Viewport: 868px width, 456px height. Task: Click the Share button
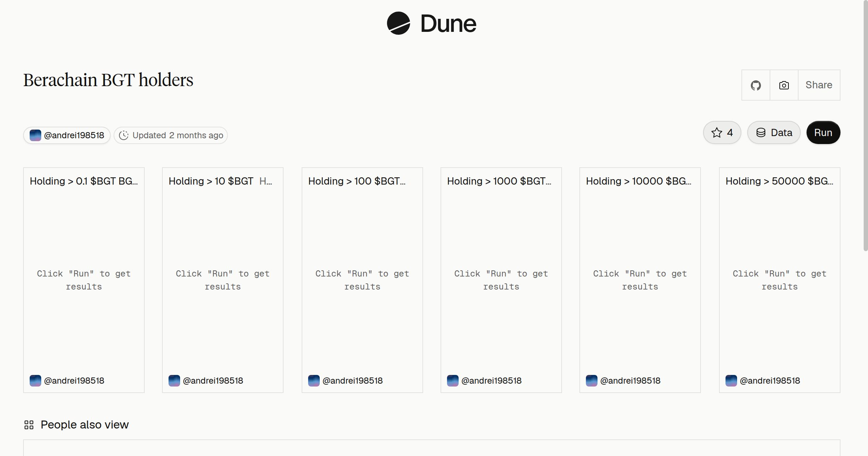click(x=819, y=85)
